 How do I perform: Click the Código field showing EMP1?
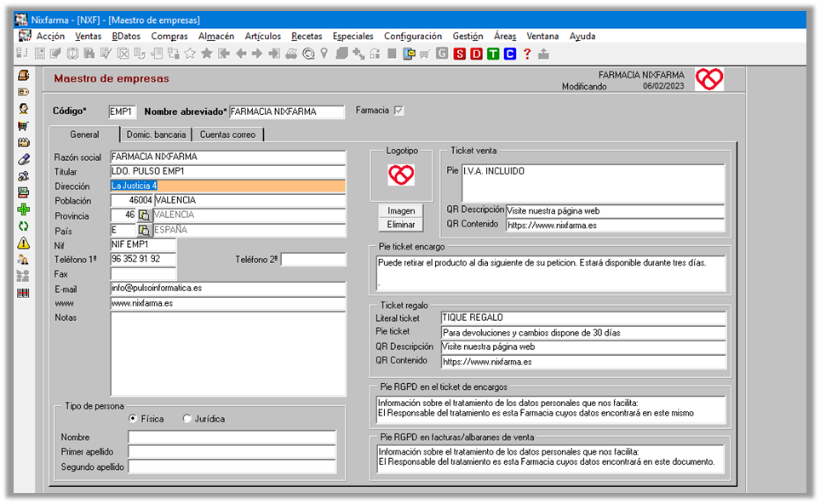(122, 112)
